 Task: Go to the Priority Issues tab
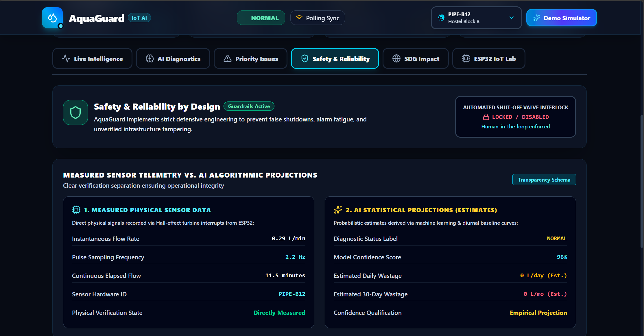(250, 59)
